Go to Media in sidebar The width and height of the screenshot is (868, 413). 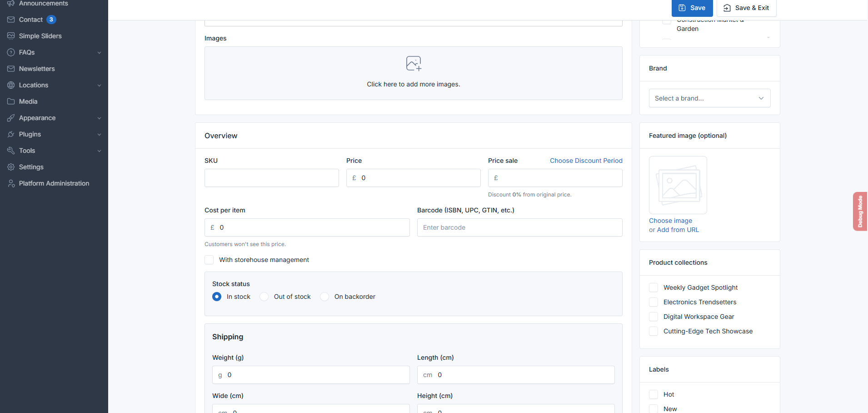coord(54,101)
